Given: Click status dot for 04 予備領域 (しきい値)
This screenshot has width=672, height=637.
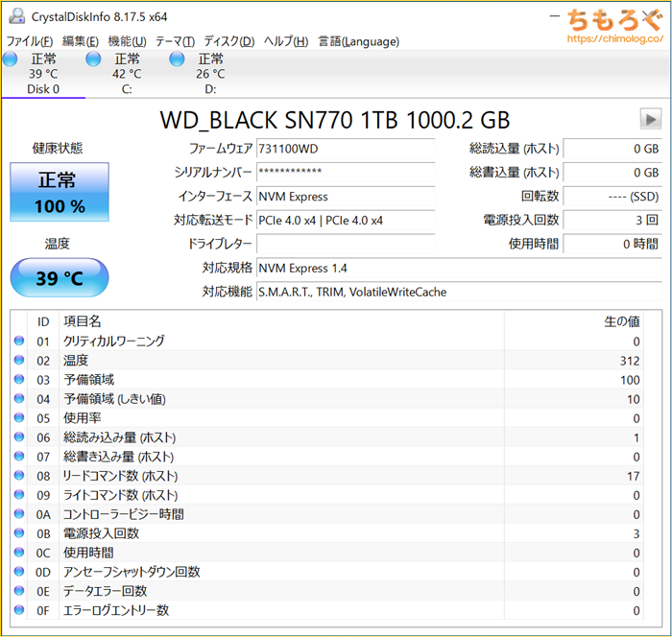Looking at the screenshot, I should click(19, 398).
